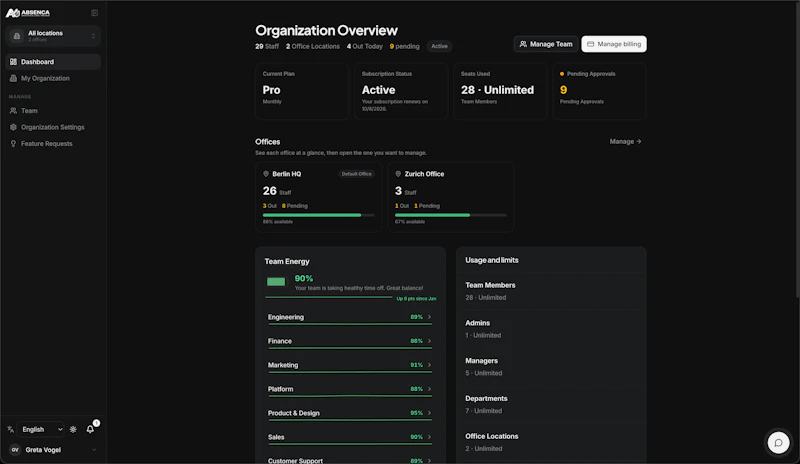Click the Seats Used 28 · Unlimited card
The image size is (800, 464).
point(500,91)
